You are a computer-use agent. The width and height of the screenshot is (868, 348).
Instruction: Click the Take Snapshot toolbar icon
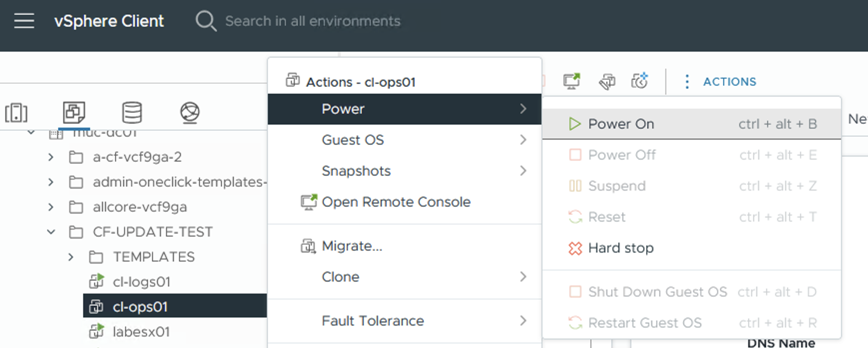(x=639, y=81)
